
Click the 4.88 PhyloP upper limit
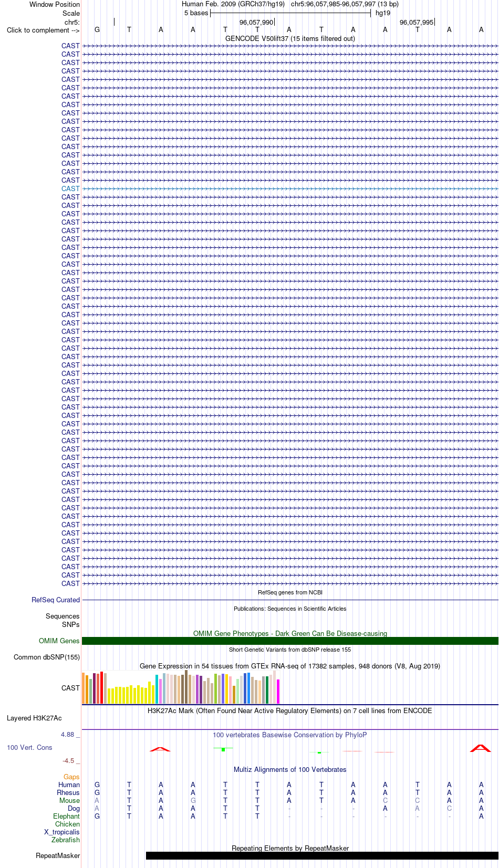(x=70, y=734)
